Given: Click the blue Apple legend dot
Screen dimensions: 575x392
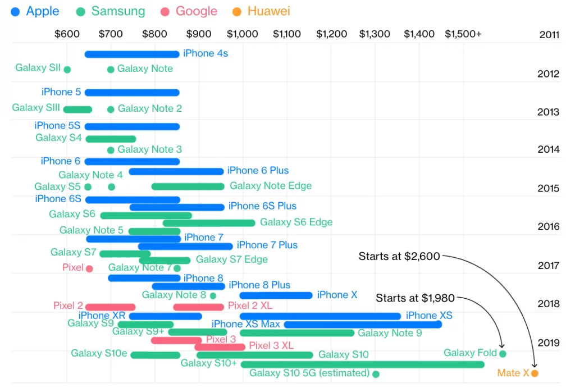Looking at the screenshot, I should click(15, 12).
